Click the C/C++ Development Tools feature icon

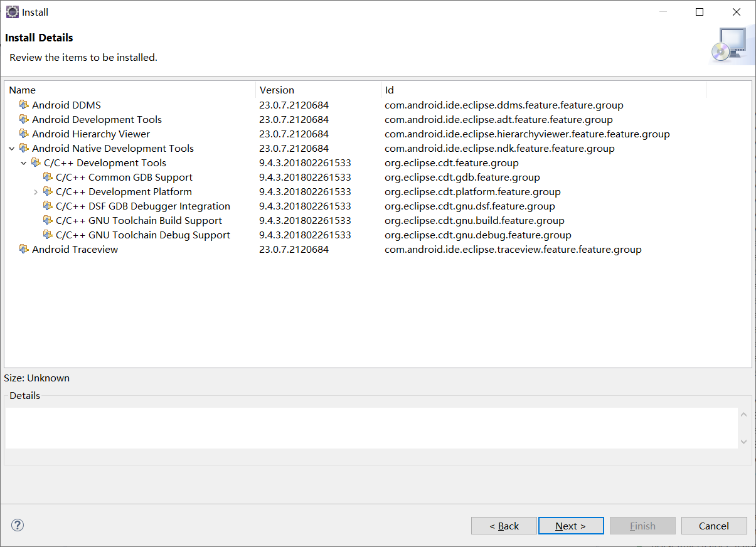click(x=36, y=162)
